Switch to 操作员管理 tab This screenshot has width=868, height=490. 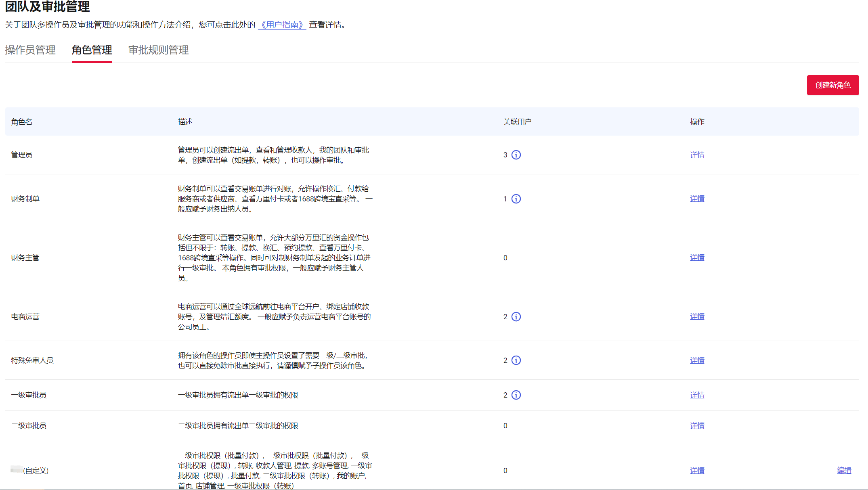tap(30, 50)
